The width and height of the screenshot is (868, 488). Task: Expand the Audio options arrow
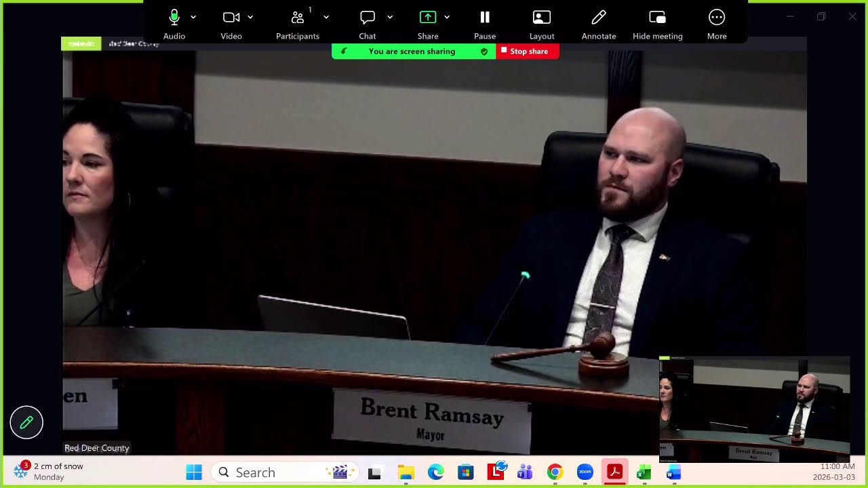pyautogui.click(x=193, y=17)
